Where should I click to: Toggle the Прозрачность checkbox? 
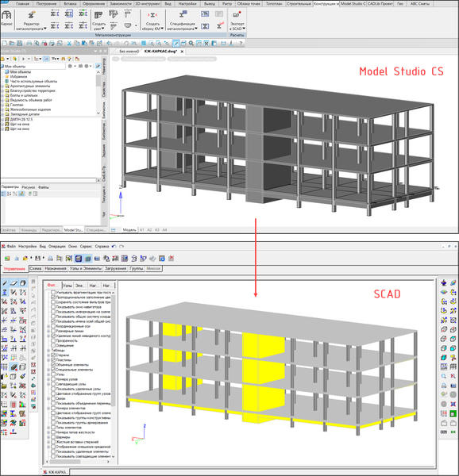pos(53,340)
